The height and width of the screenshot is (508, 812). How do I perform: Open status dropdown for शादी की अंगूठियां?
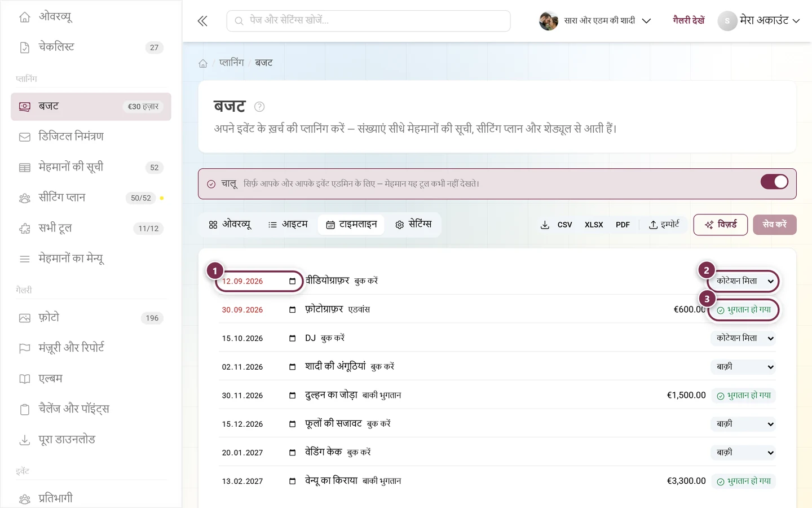[x=743, y=367]
